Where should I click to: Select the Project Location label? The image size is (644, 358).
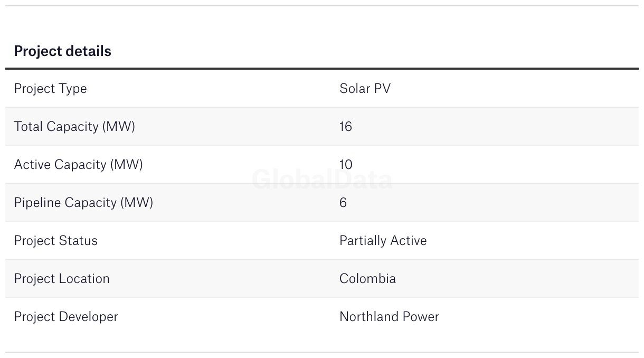[x=62, y=279]
